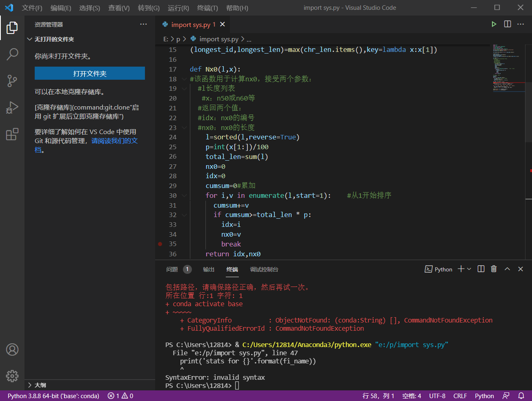Switch to the 输出 panel tab

[209, 269]
